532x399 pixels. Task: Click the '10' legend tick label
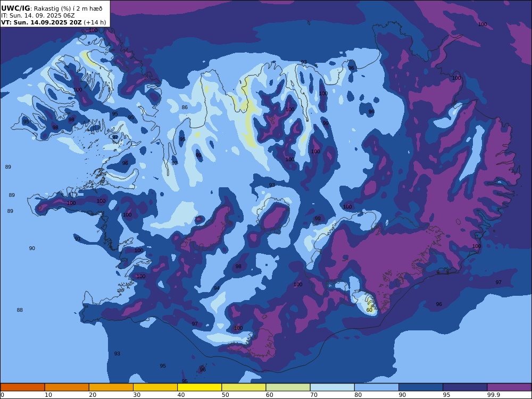pos(48,395)
